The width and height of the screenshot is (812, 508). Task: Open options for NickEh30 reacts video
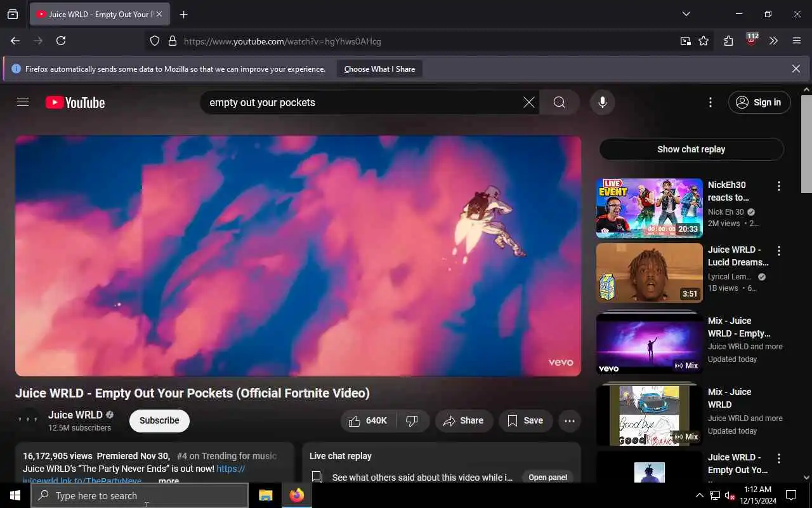778,186
